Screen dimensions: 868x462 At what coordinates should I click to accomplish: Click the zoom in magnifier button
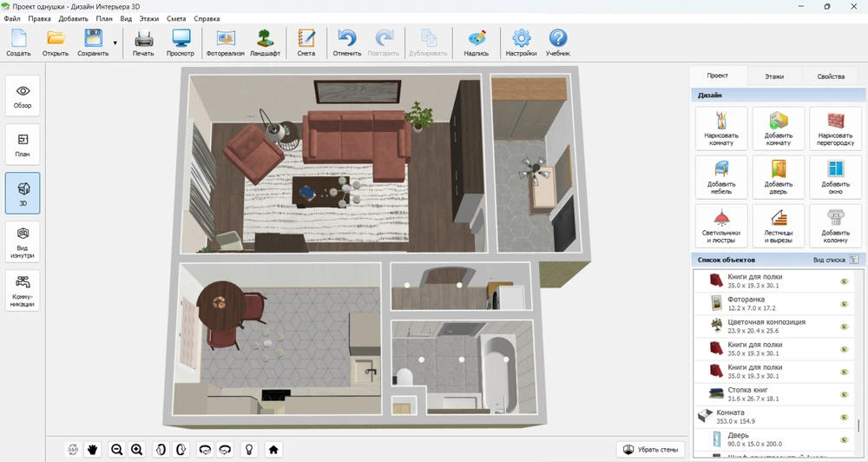point(136,449)
